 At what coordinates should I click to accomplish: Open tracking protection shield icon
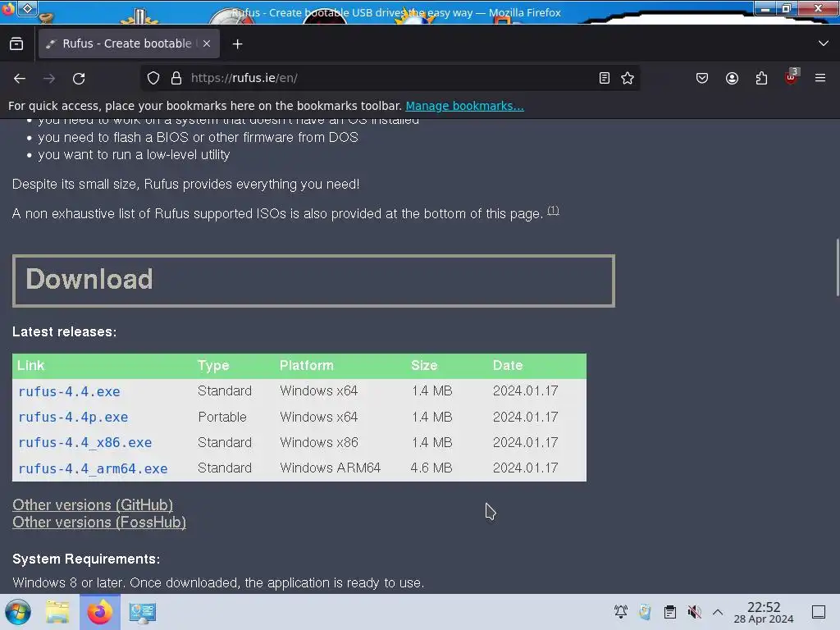(153, 78)
